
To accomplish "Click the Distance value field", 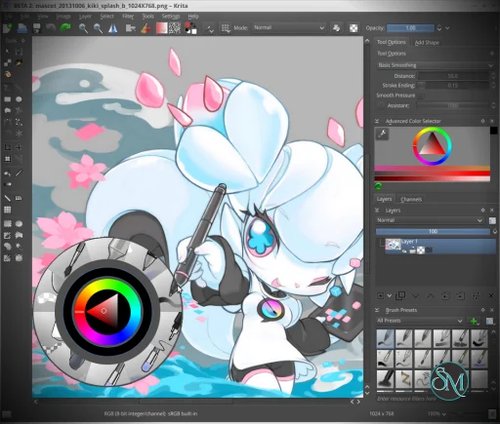I will pyautogui.click(x=453, y=76).
